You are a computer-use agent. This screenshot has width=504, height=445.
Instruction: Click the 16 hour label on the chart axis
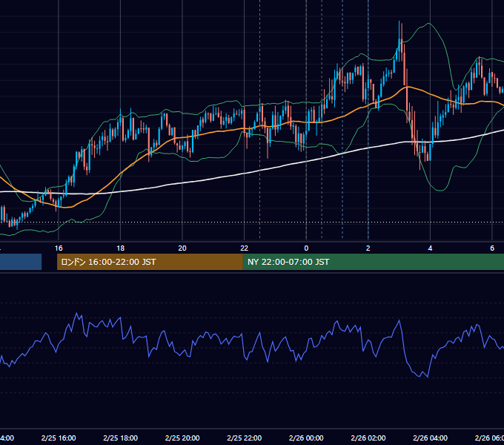59,248
